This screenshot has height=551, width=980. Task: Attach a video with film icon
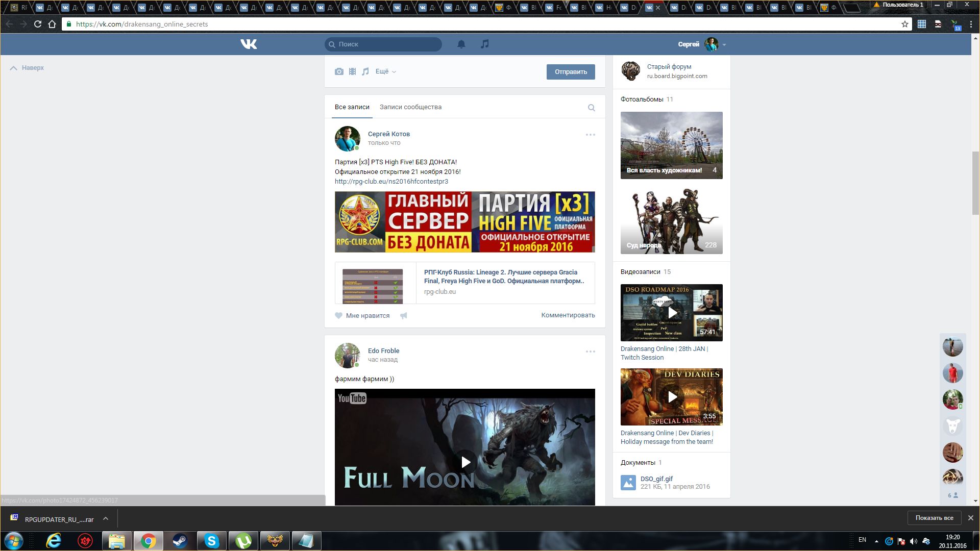352,71
